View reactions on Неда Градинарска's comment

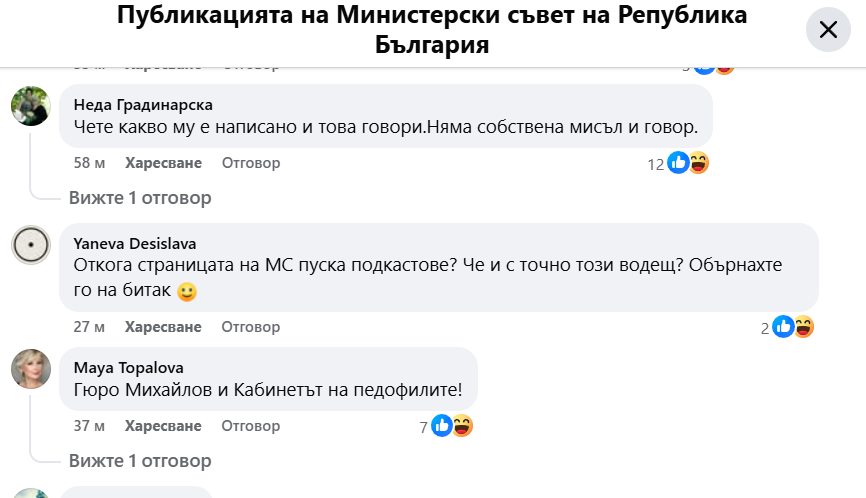pos(687,163)
